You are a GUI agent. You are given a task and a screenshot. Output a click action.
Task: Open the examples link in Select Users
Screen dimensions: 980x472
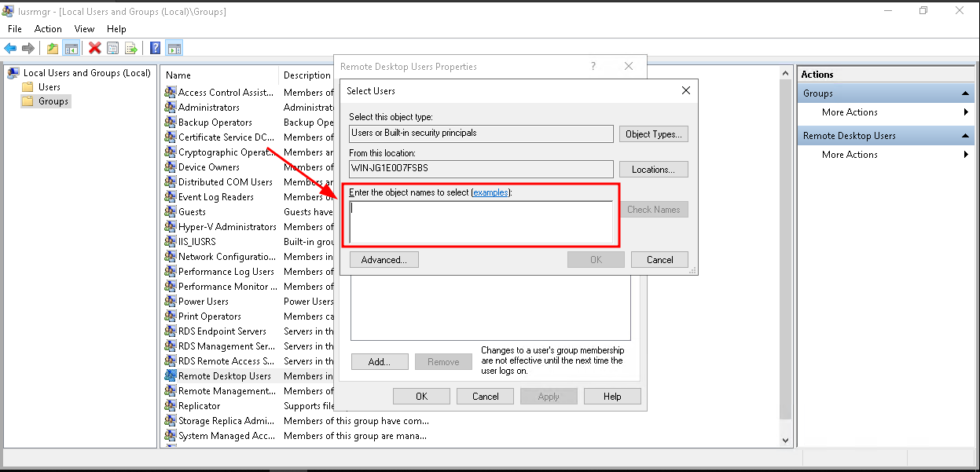point(490,192)
